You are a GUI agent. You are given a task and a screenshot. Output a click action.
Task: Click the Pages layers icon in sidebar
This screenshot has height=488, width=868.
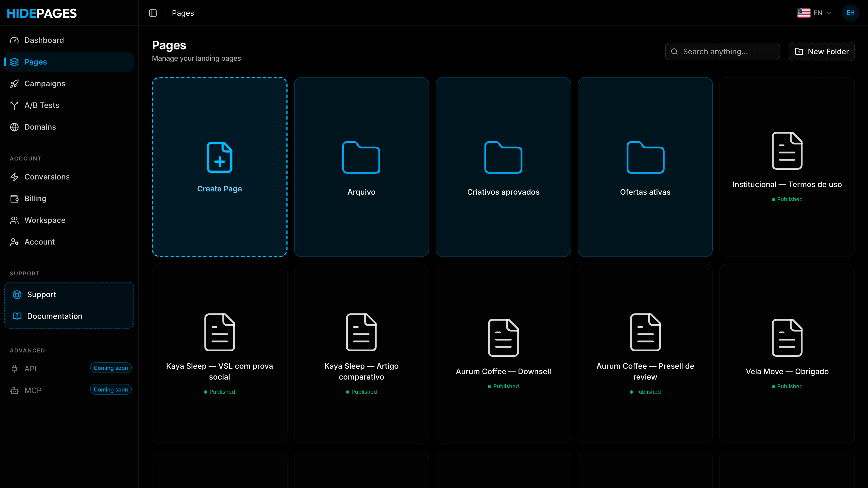14,62
